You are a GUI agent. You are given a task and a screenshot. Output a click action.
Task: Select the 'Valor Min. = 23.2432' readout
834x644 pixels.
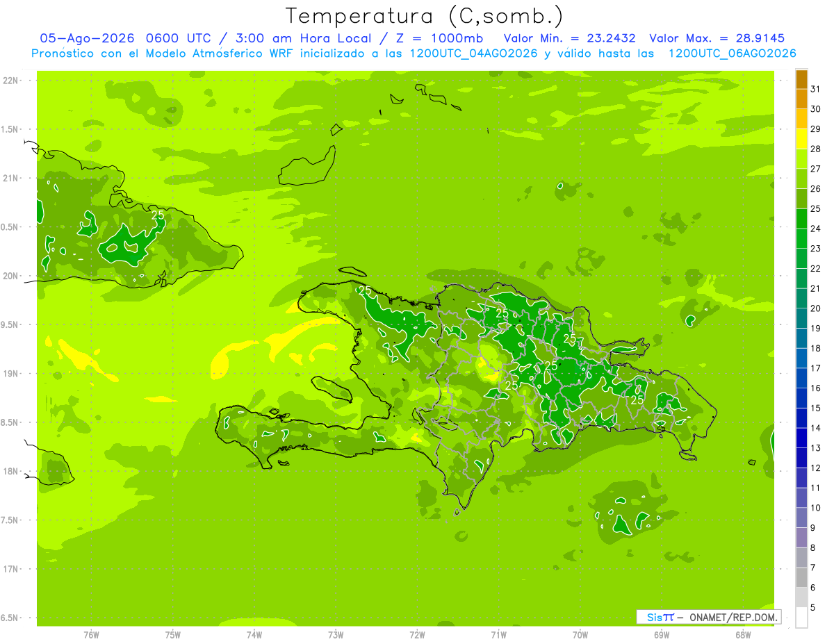tap(570, 38)
